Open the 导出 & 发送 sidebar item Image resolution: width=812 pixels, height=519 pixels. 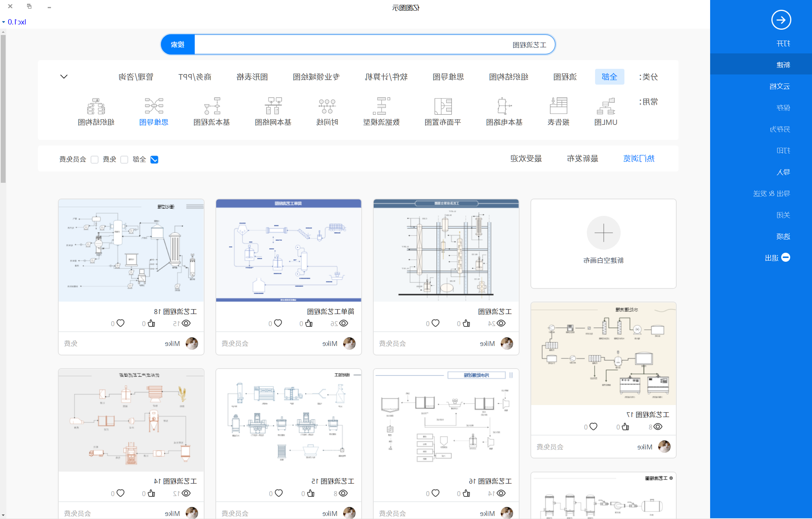pyautogui.click(x=761, y=193)
